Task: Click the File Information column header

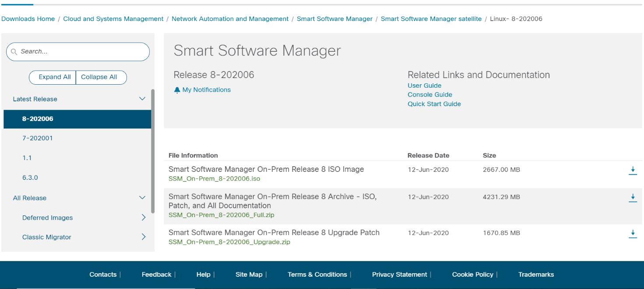Action: 193,155
